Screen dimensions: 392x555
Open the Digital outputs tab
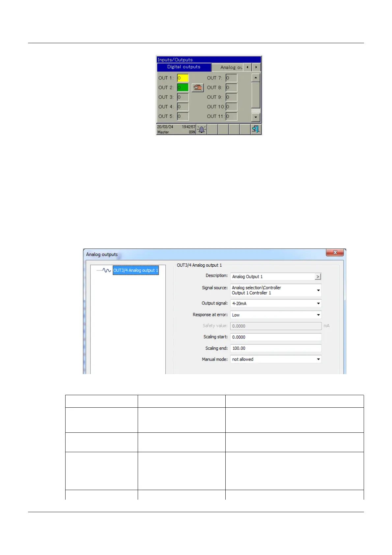(x=184, y=67)
